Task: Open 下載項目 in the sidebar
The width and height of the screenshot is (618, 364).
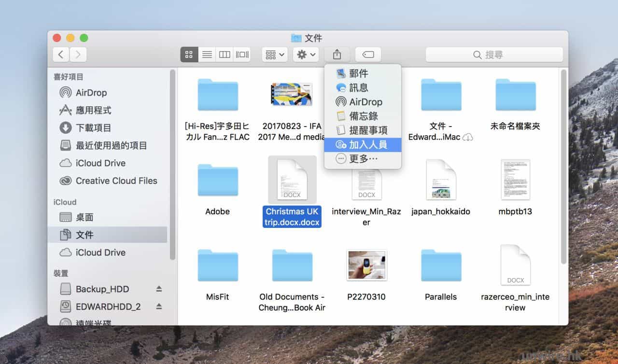Action: click(x=93, y=128)
